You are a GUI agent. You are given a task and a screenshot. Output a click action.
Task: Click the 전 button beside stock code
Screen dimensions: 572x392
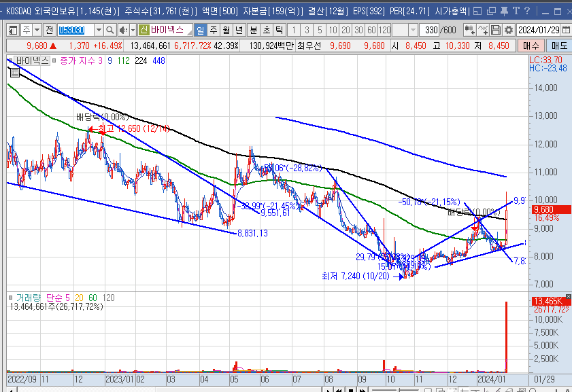[50, 30]
